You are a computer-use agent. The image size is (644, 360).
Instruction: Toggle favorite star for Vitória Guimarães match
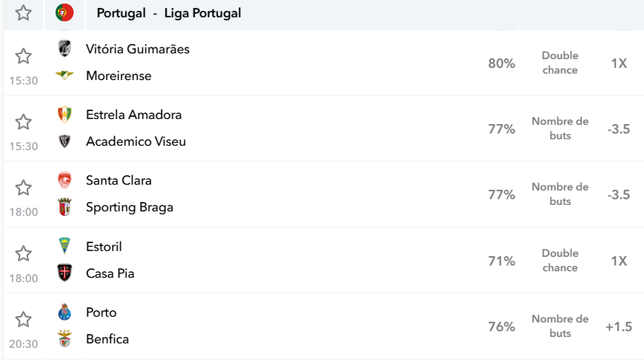coord(23,56)
